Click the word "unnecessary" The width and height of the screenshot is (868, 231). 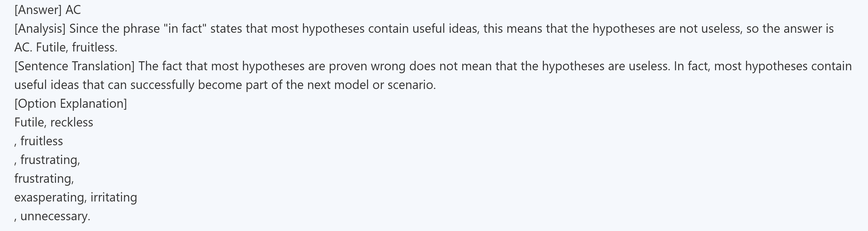point(55,216)
